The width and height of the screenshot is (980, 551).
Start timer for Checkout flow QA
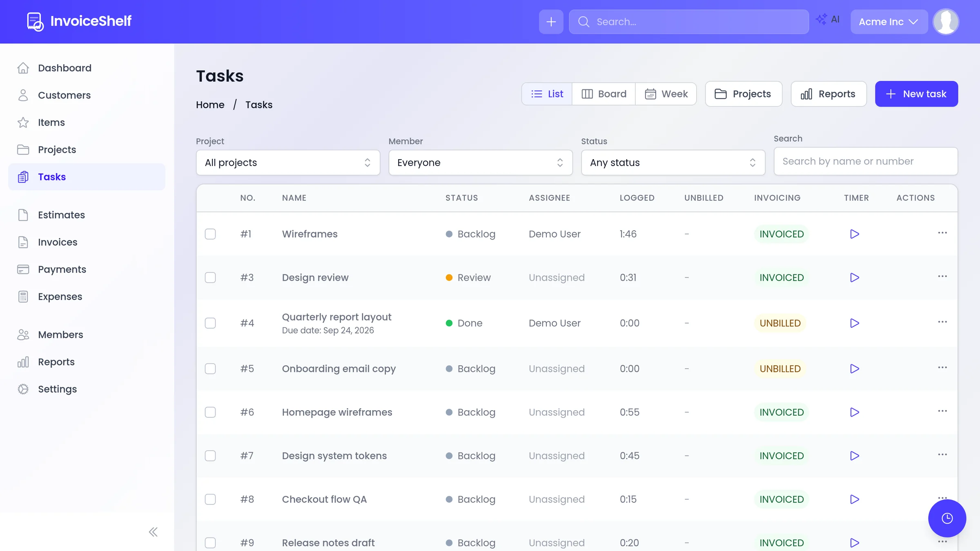[x=854, y=499]
